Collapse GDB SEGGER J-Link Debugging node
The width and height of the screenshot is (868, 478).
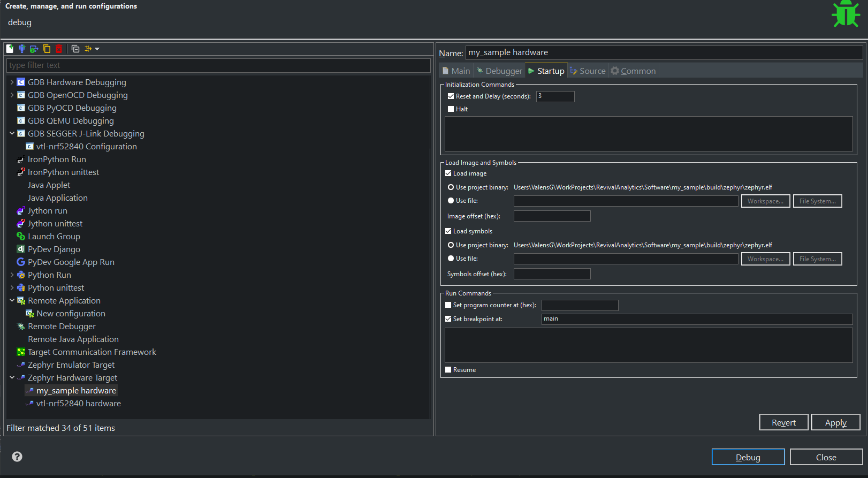tap(12, 134)
